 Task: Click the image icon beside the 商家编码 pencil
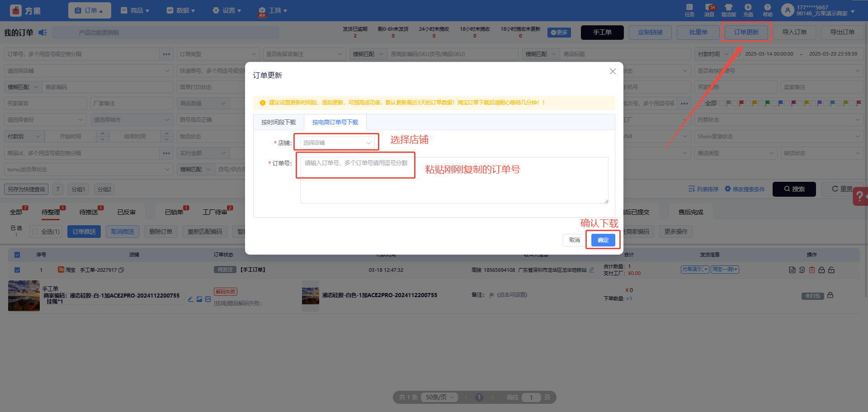[199, 299]
